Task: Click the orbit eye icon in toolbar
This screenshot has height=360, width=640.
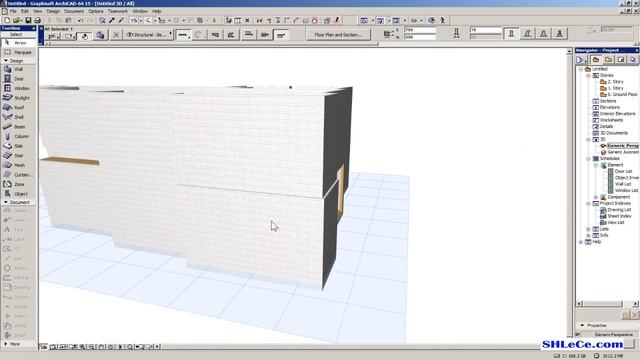Action: [x=432, y=20]
